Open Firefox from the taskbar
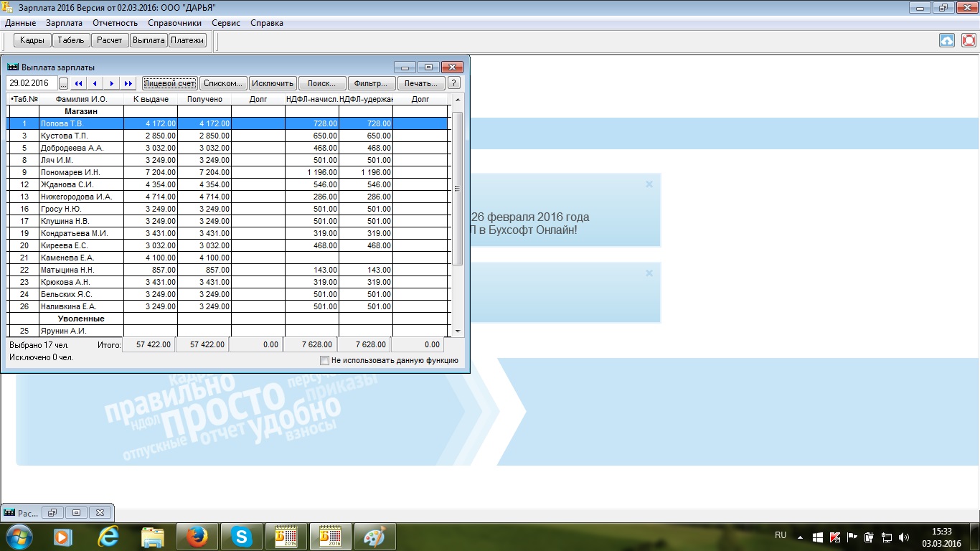This screenshot has height=551, width=980. [x=197, y=536]
